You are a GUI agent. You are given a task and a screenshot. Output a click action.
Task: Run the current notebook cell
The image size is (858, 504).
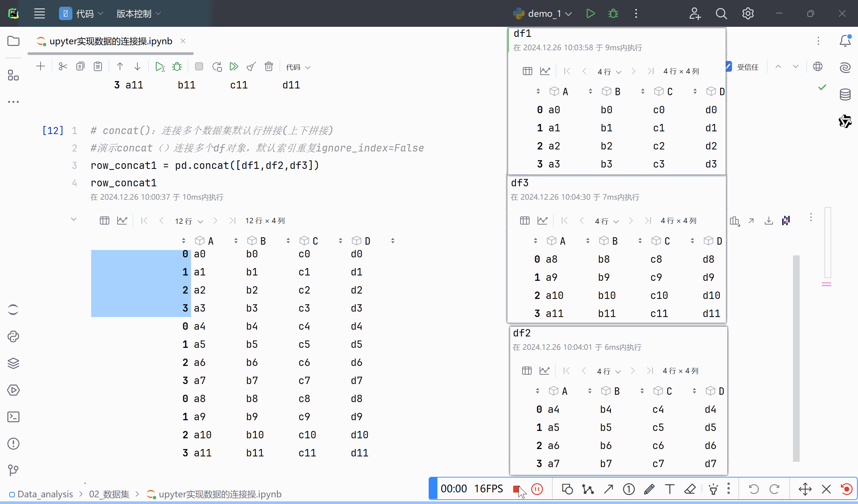click(x=160, y=66)
